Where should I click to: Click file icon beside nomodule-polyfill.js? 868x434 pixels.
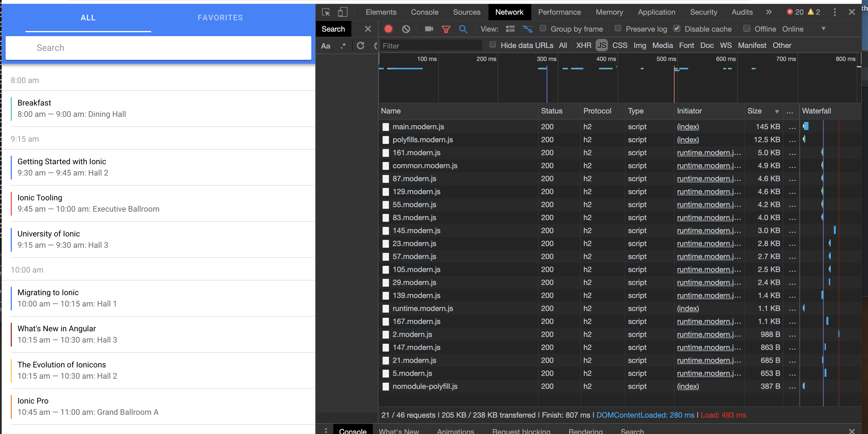pos(385,387)
